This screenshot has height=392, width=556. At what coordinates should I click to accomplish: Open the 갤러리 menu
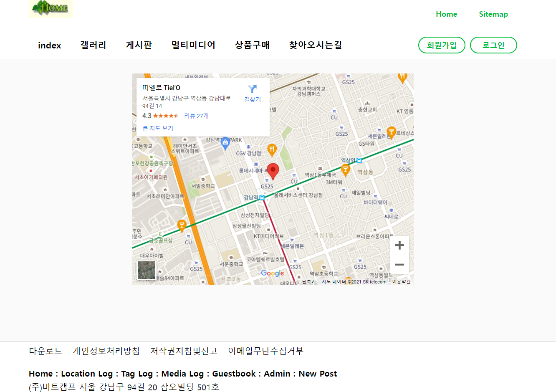[93, 45]
